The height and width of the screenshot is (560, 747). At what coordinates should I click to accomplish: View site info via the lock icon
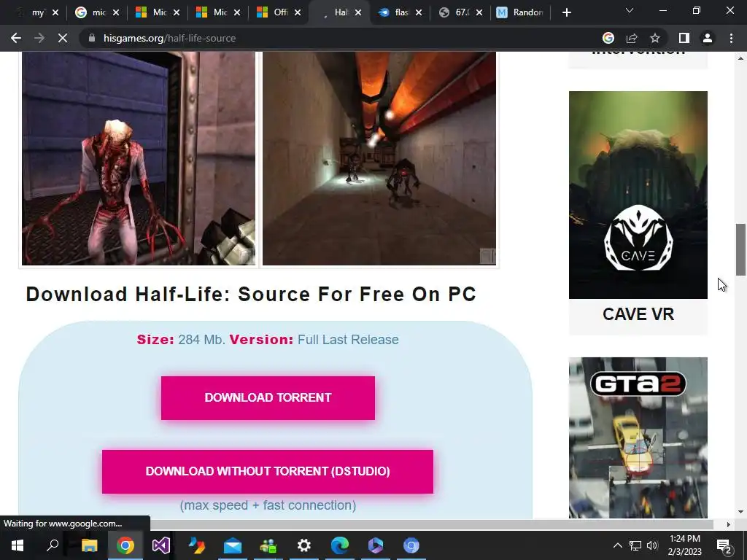pyautogui.click(x=92, y=38)
